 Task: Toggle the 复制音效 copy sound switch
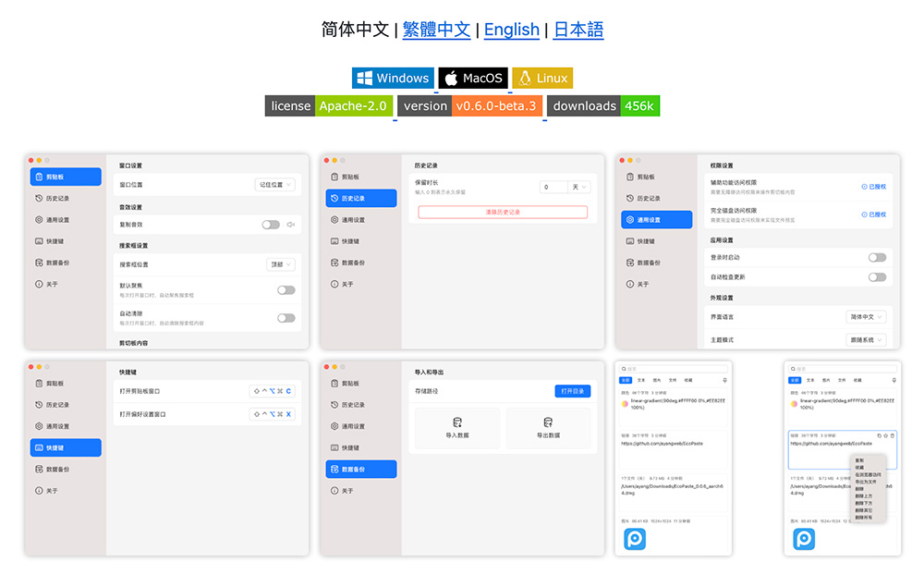click(271, 225)
